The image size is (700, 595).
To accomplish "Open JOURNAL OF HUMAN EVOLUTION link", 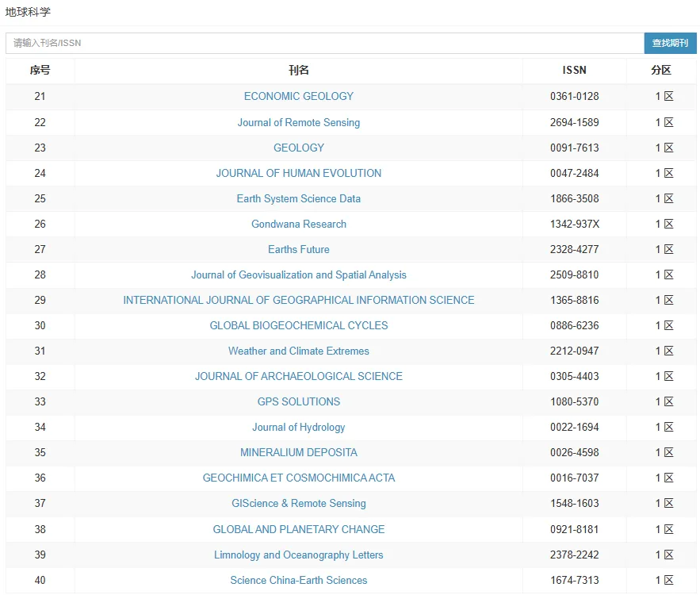I will (x=299, y=173).
